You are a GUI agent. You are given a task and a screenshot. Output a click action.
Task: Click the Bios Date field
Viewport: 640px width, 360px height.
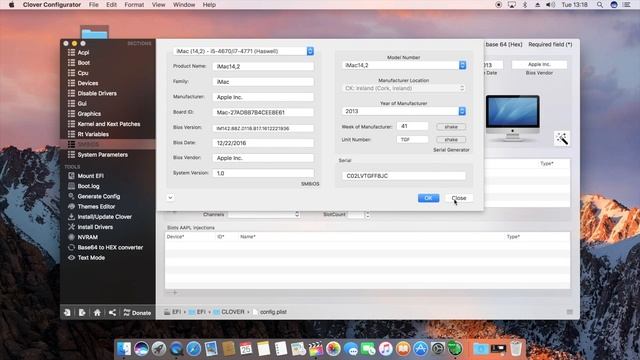263,143
